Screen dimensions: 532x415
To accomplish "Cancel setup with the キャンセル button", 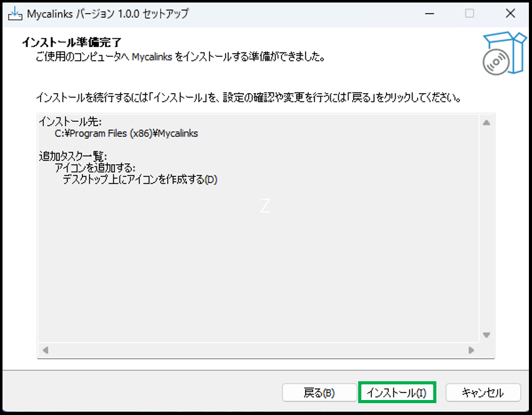I will click(483, 392).
